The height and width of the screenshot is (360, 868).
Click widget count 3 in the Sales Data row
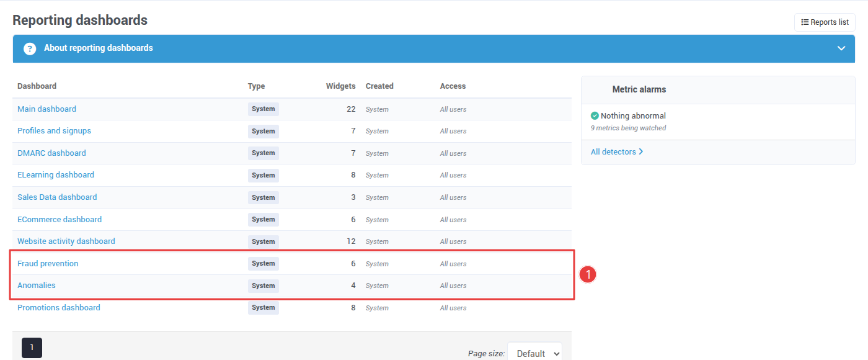[x=353, y=197]
